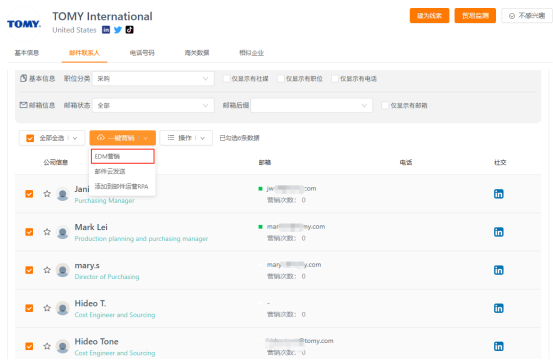Click Mark Lei's email address
Image resolution: width=553 pixels, height=360 pixels.
(x=296, y=226)
